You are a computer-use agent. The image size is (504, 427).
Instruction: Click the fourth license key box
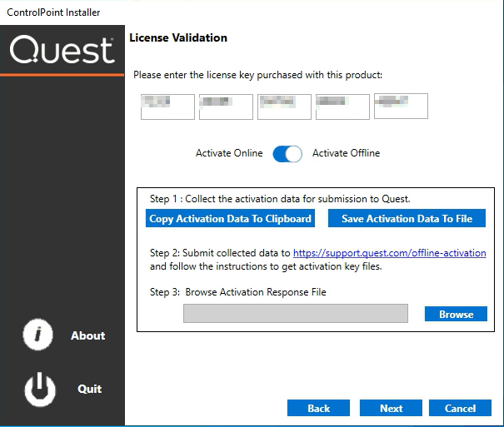click(342, 107)
